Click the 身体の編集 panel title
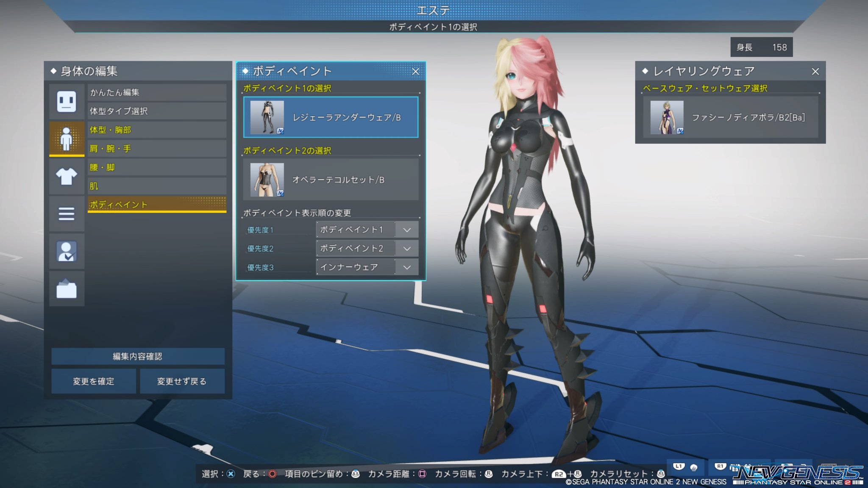This screenshot has width=868, height=488. (89, 71)
